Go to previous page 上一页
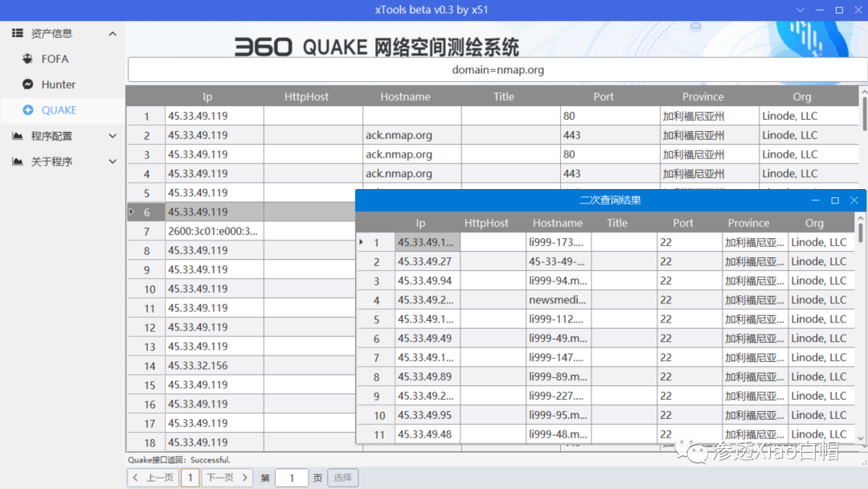The height and width of the screenshot is (489, 868). point(154,478)
